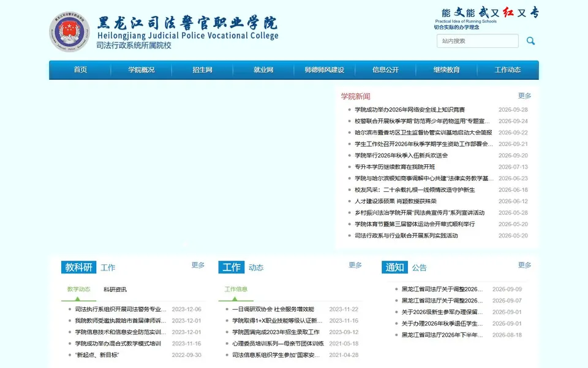Open news 乡村振兴法治学院开展民法典宣传月
The image size is (588, 368).
tap(420, 213)
